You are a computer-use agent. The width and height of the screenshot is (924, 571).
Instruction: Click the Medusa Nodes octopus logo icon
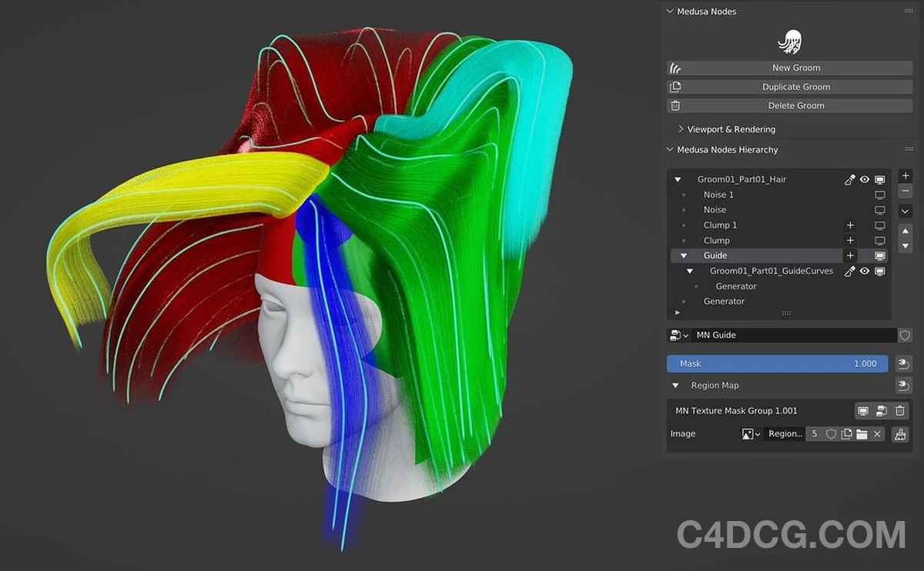(x=789, y=42)
